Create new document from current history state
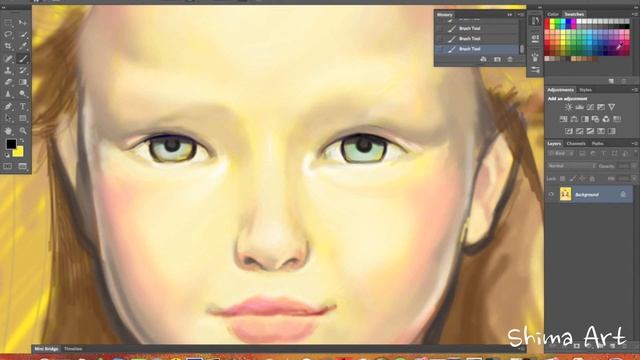Screen dimensions: 640x360 coord(483,60)
